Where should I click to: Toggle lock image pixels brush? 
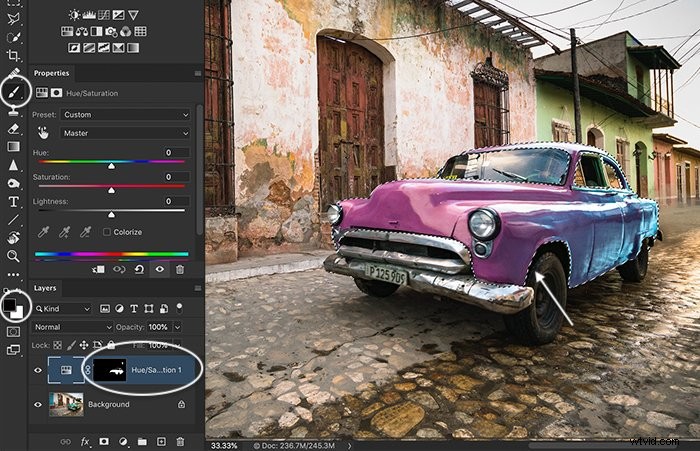point(71,345)
